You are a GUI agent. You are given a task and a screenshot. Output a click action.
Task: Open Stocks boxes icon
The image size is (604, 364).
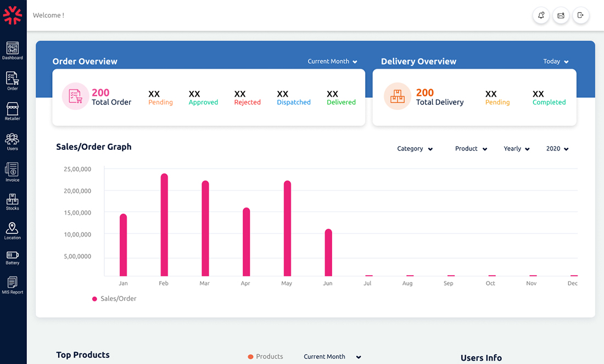[12, 202]
